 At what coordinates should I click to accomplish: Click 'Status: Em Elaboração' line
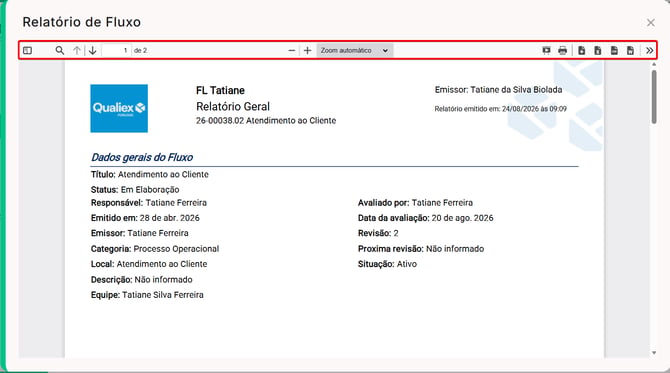click(135, 190)
